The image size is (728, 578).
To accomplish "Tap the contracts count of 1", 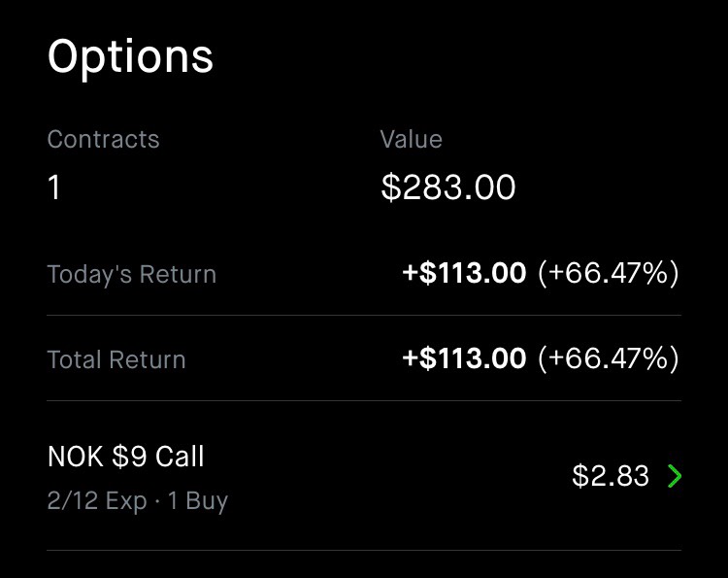I will tap(53, 187).
